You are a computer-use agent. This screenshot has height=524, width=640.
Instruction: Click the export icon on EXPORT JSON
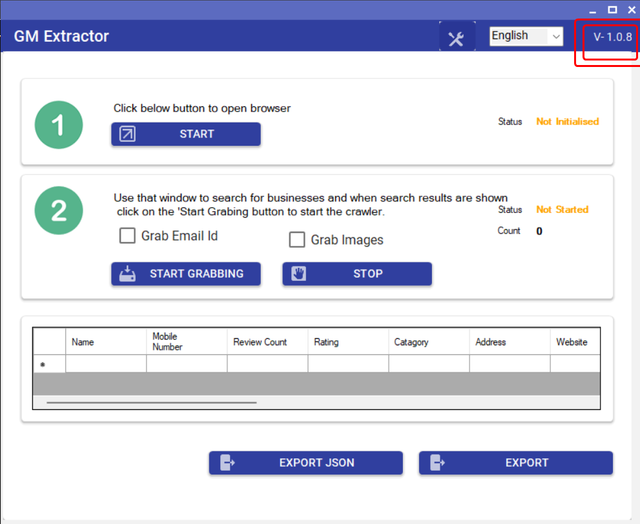[227, 463]
